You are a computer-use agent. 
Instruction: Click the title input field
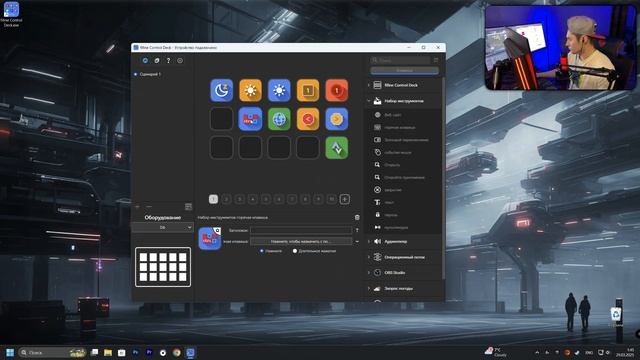click(301, 230)
